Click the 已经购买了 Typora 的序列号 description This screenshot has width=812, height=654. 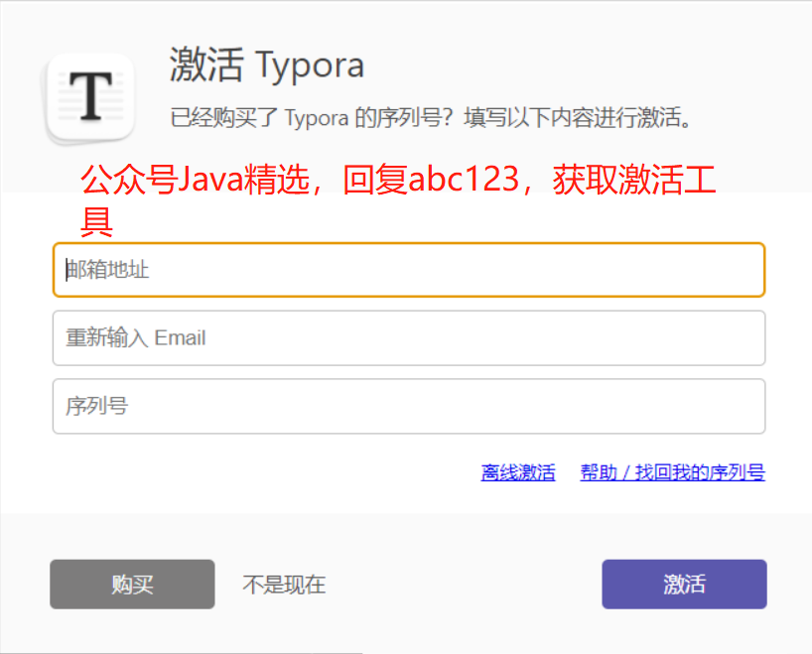pyautogui.click(x=431, y=117)
